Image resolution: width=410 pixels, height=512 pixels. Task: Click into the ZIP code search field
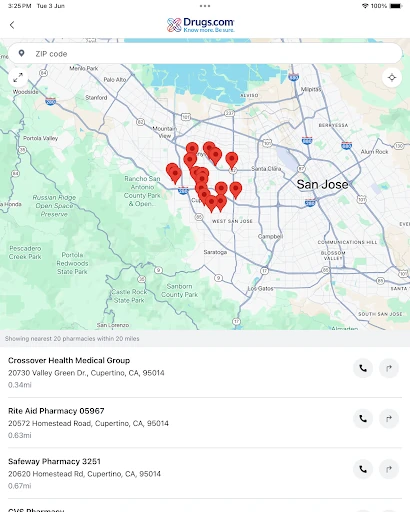(205, 53)
